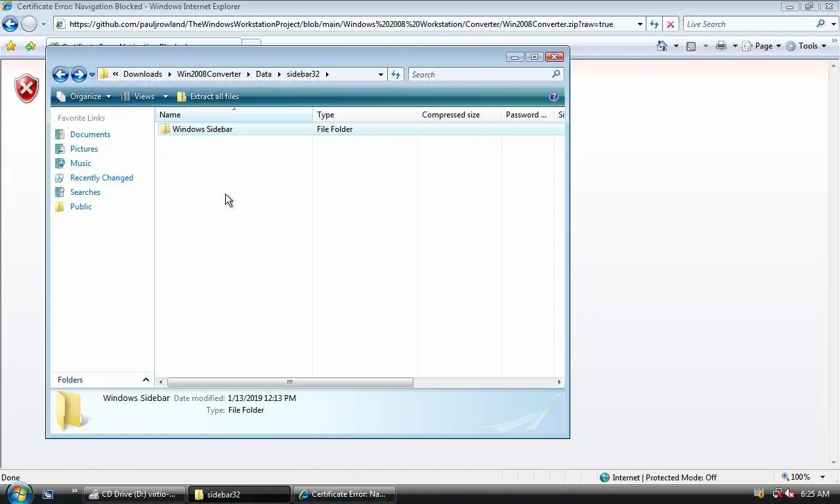Open Explorer address bar history dropdown
Screen dimensions: 840x504
pos(381,75)
